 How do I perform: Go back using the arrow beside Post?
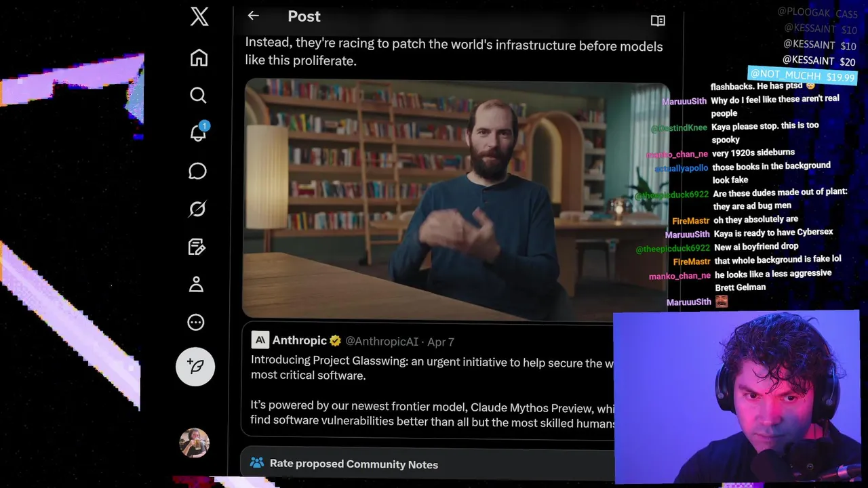coord(253,16)
